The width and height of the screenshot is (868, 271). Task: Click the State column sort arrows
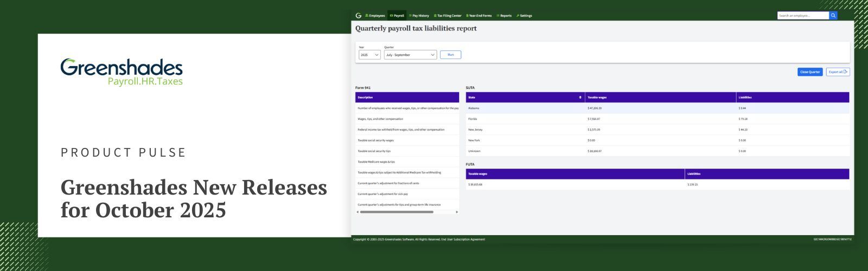(580, 98)
